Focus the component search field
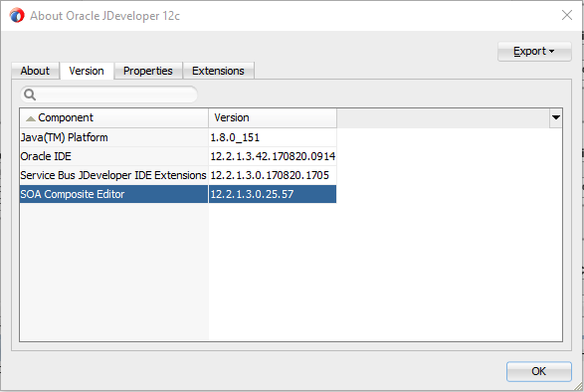The image size is (584, 392). [108, 95]
